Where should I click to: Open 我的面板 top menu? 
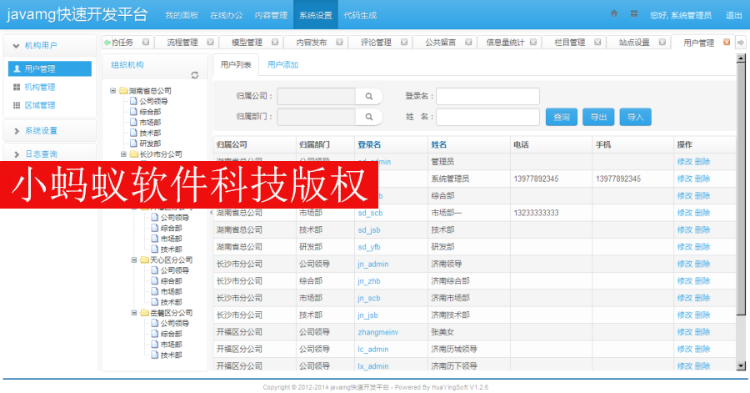point(182,15)
